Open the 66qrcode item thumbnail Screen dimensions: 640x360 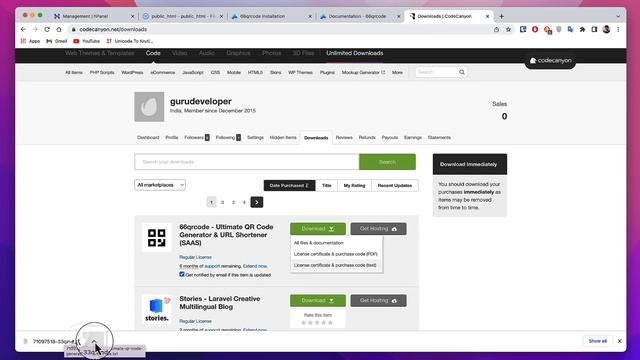coord(157,238)
